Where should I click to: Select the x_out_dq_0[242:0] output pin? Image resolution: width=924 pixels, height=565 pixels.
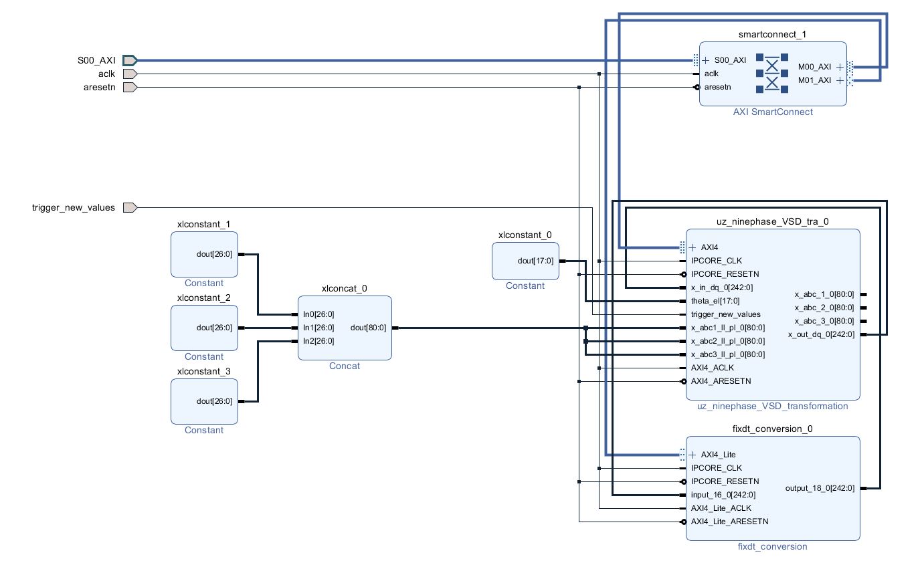(821, 334)
